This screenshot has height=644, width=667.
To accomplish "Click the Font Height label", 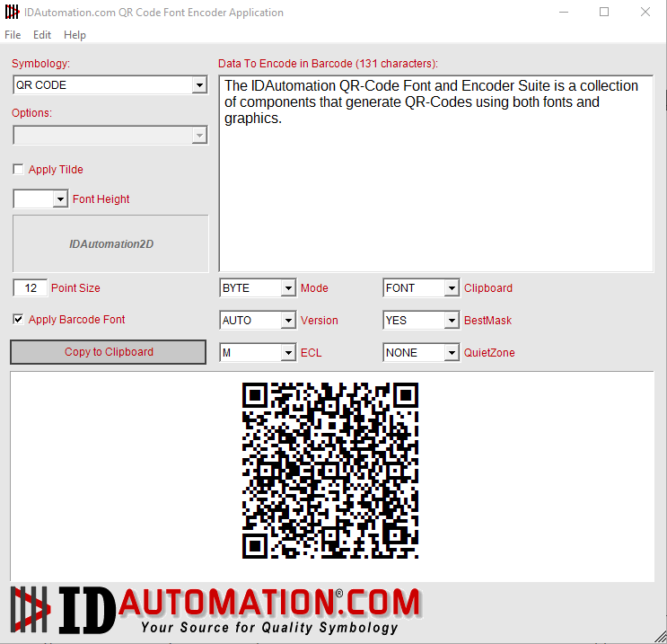I will 101,198.
